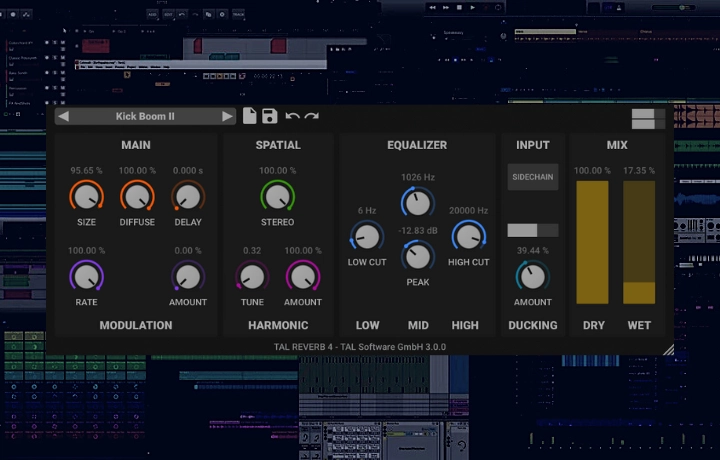Click the -12.83 dB peak value
720x460 pixels.
pos(417,230)
